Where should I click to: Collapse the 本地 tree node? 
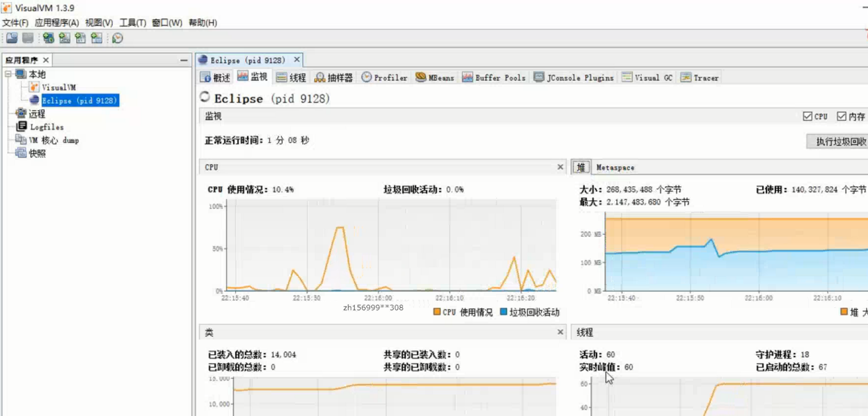(8, 74)
